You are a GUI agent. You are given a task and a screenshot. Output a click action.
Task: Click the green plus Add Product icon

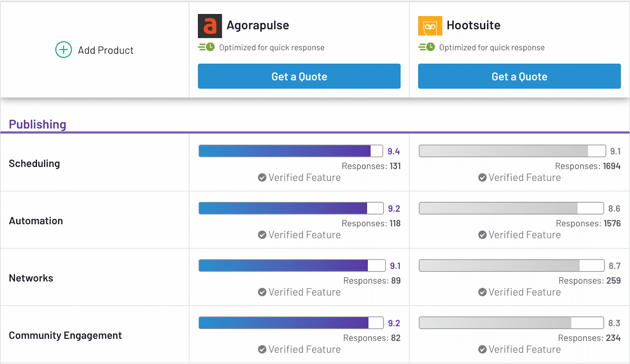point(63,50)
